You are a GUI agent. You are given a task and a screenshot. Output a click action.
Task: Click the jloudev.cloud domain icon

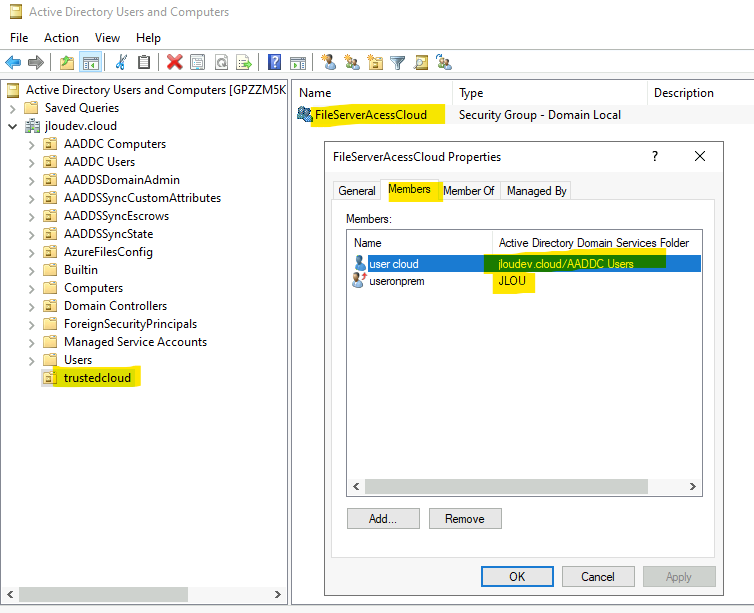point(32,126)
